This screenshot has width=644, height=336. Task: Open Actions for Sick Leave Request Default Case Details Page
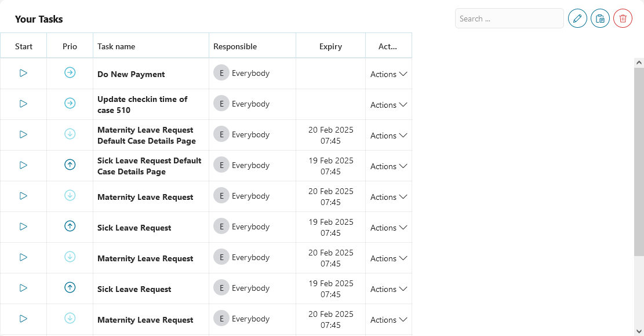click(x=388, y=167)
